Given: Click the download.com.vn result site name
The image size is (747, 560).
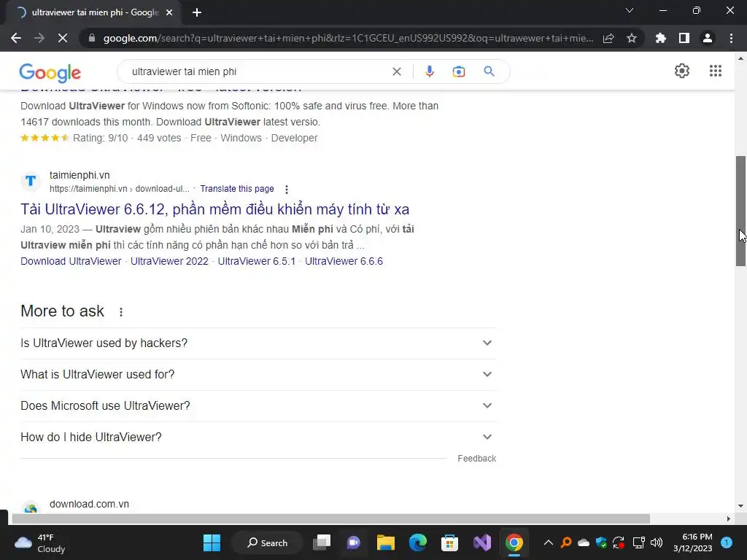Looking at the screenshot, I should click(x=89, y=505).
